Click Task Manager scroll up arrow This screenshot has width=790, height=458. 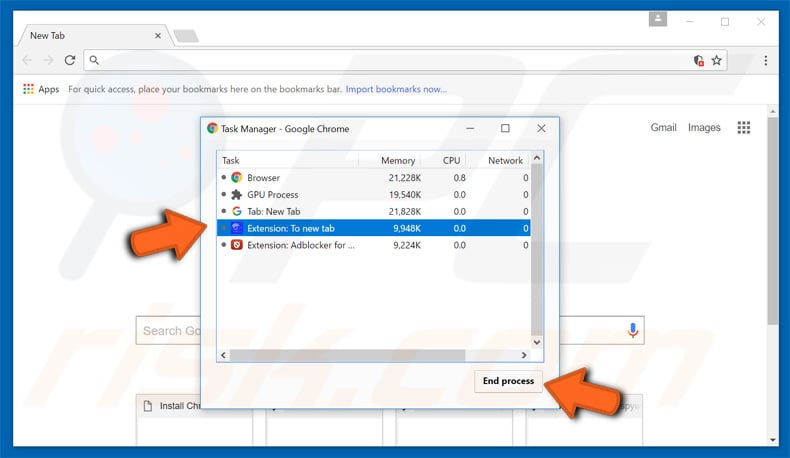(x=537, y=158)
